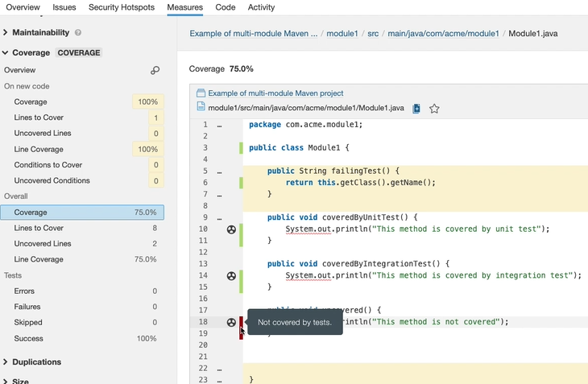Screen dimensions: 588x384
Task: Click green coverage bar on line 6
Action: pos(241,183)
